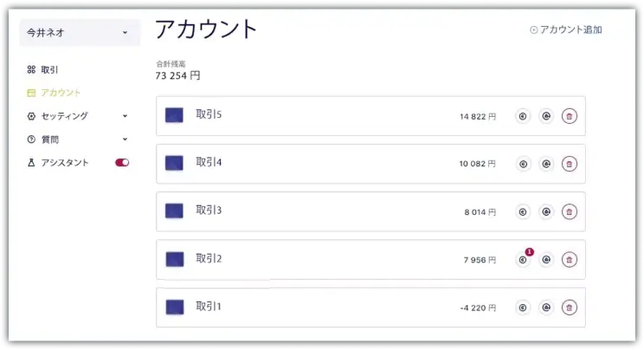Screen dimensions: 644x350
Task: Click the trash icon for 取引2
Action: [x=569, y=260]
